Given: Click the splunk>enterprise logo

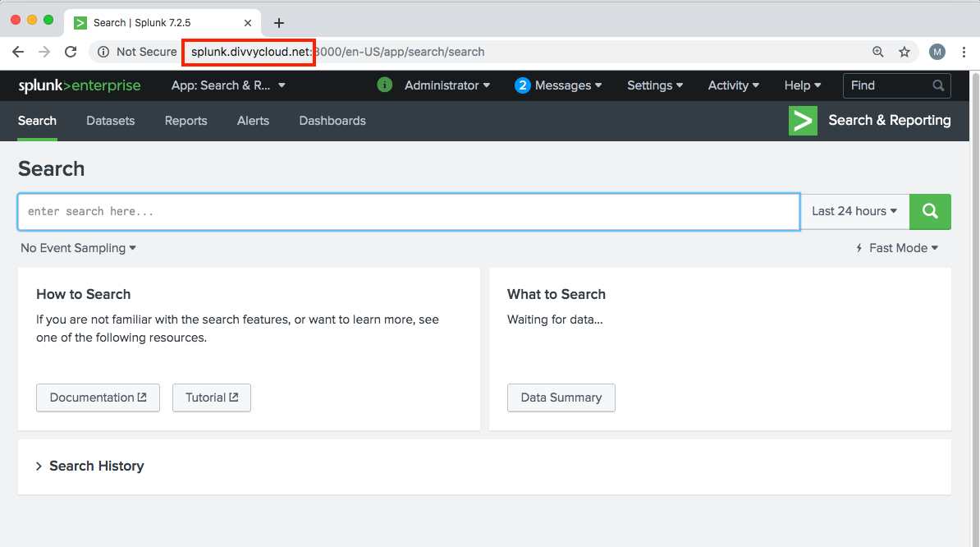Looking at the screenshot, I should click(80, 85).
